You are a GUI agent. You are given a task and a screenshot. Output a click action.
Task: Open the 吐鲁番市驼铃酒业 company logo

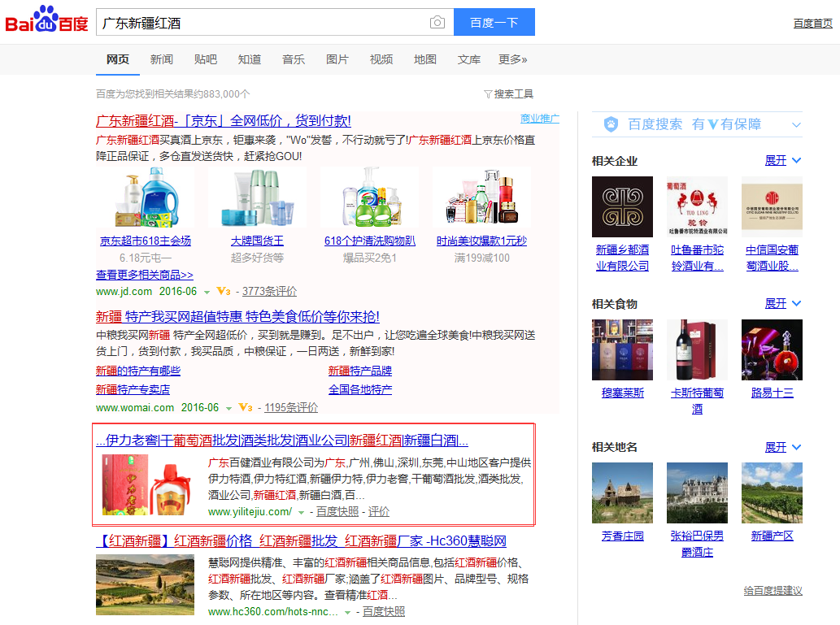(x=697, y=206)
